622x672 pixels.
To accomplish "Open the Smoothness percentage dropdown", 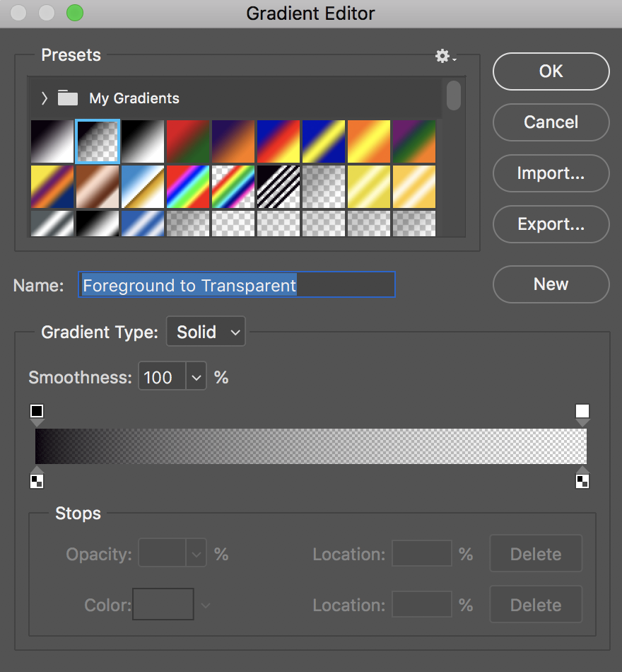I will pyautogui.click(x=196, y=376).
